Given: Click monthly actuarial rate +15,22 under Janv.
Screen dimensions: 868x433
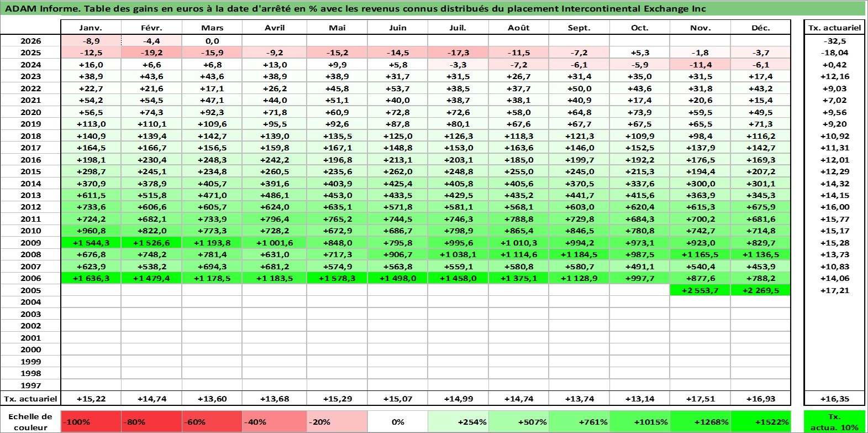Looking at the screenshot, I should coord(91,399).
